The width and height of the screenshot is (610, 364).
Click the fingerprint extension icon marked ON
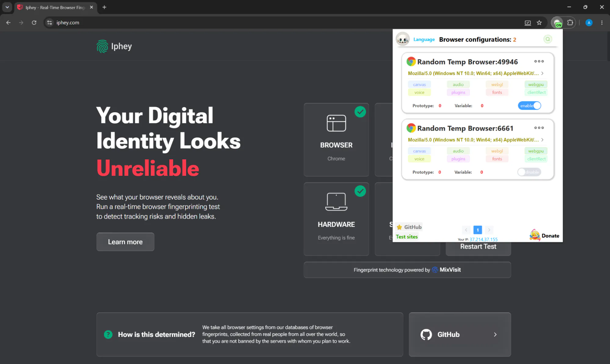click(x=558, y=23)
